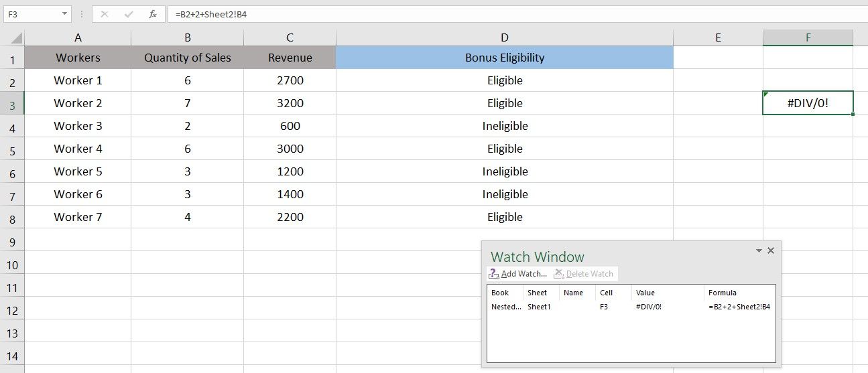Viewport: 868px width, 373px height.
Task: Select column B header
Action: click(187, 38)
